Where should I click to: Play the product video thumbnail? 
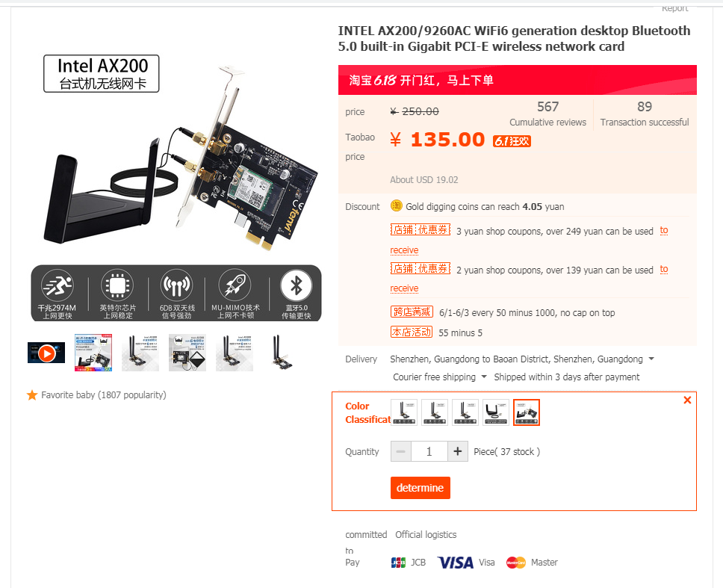[x=46, y=353]
